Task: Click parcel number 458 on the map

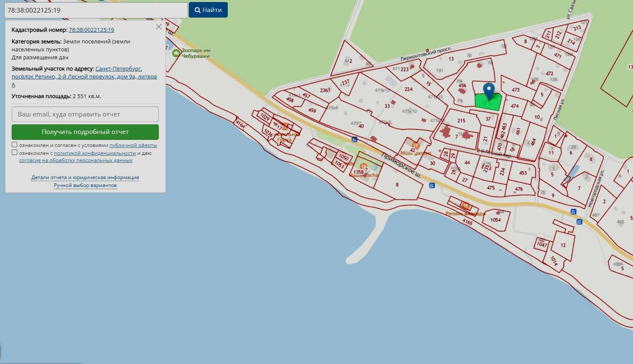Action: click(x=290, y=100)
